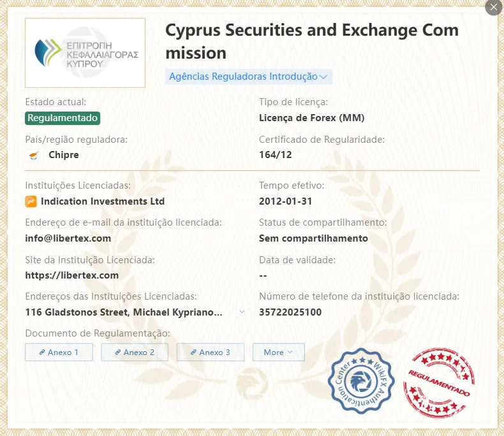Click the Cyprus Securities and Exchange Commission title
504x436 pixels.
312,41
